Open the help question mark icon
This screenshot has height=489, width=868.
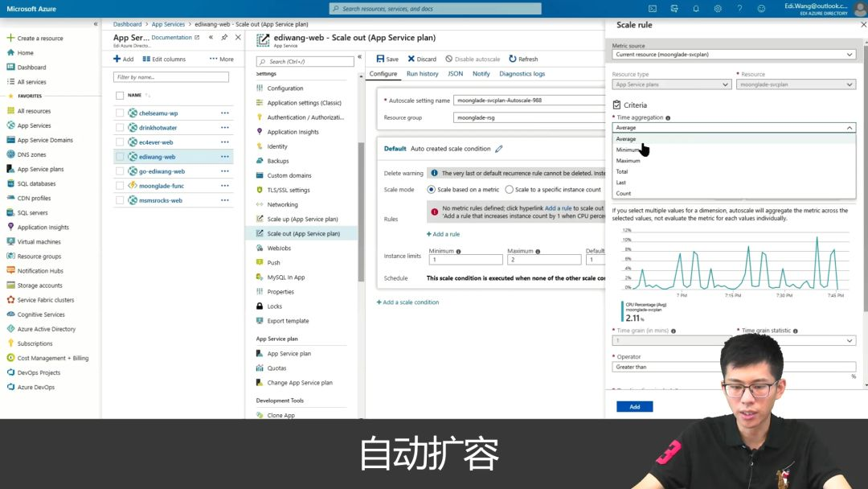(739, 9)
